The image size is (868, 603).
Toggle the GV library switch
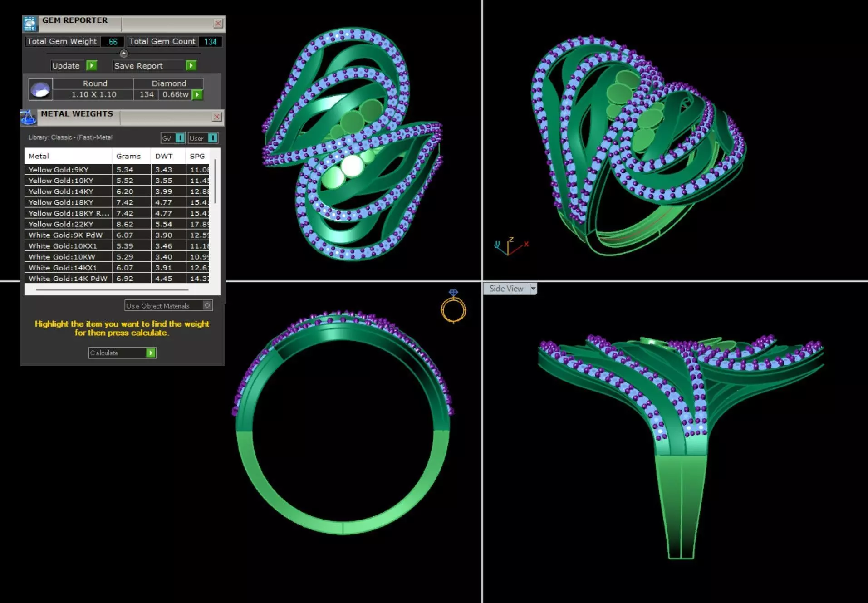[173, 138]
